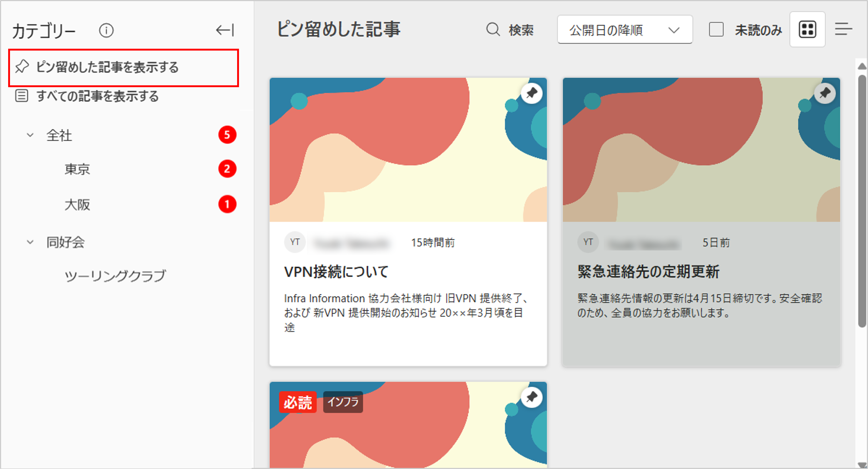Open the 公開日の降順 sort dropdown
This screenshot has height=469, width=868.
click(x=625, y=30)
